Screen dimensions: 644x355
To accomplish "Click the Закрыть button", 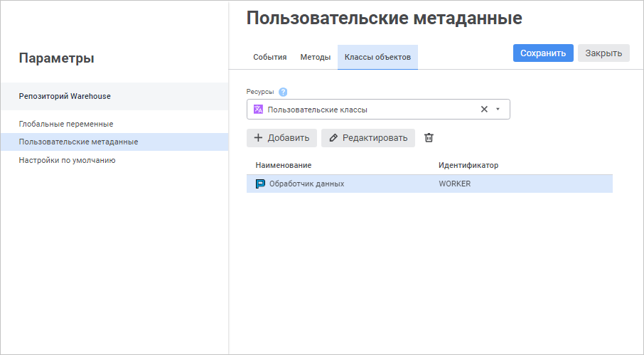I will click(x=603, y=53).
